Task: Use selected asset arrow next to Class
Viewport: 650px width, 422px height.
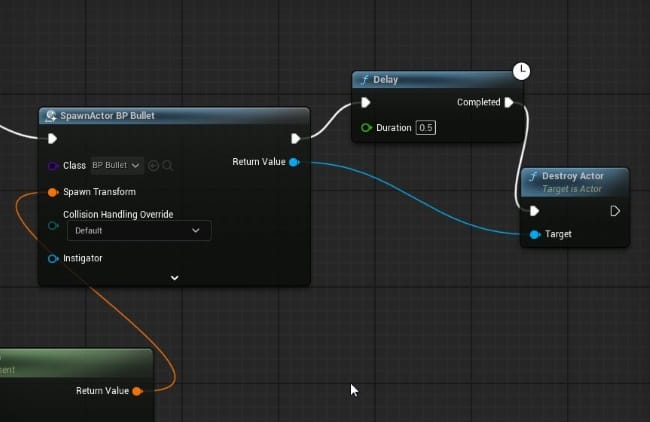Action: (x=153, y=166)
